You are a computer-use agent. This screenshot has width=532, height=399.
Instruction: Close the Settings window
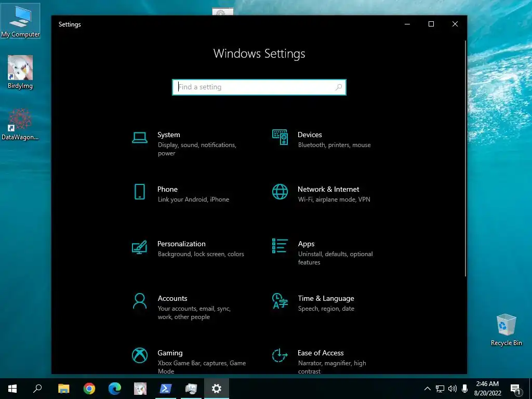coord(455,24)
